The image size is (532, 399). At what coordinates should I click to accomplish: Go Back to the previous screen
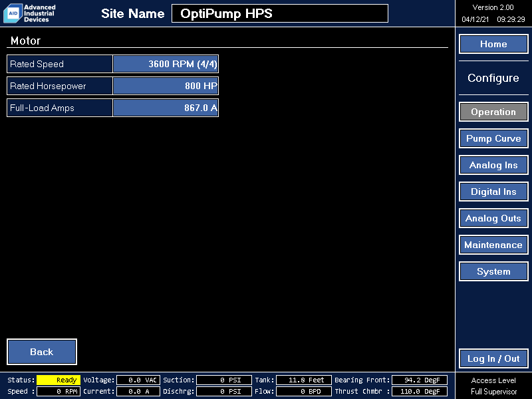[42, 352]
